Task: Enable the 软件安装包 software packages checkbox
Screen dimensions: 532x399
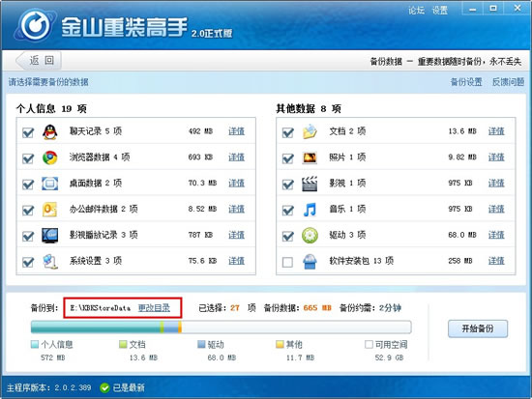Action: pyautogui.click(x=287, y=262)
